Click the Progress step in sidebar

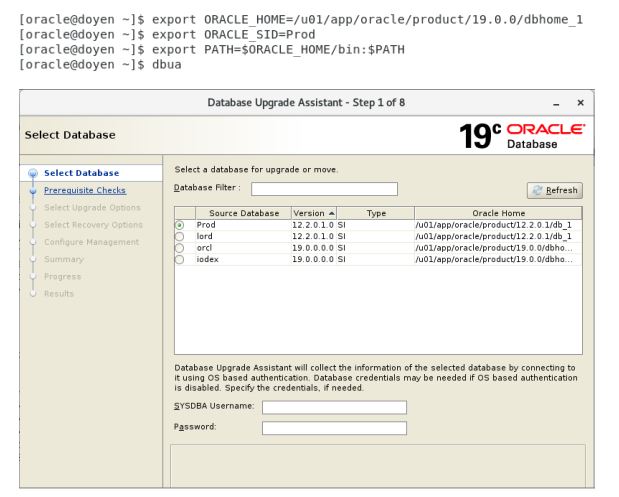click(x=62, y=276)
